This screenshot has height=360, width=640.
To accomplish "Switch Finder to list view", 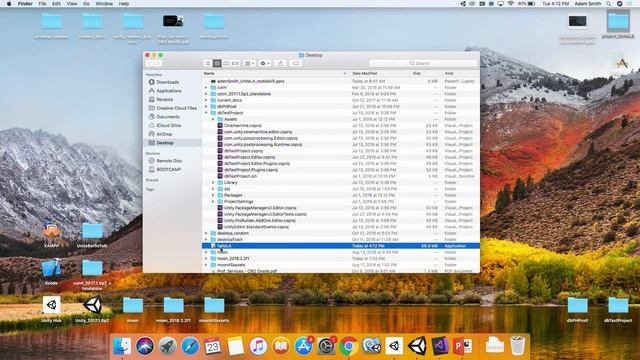I will coord(217,63).
